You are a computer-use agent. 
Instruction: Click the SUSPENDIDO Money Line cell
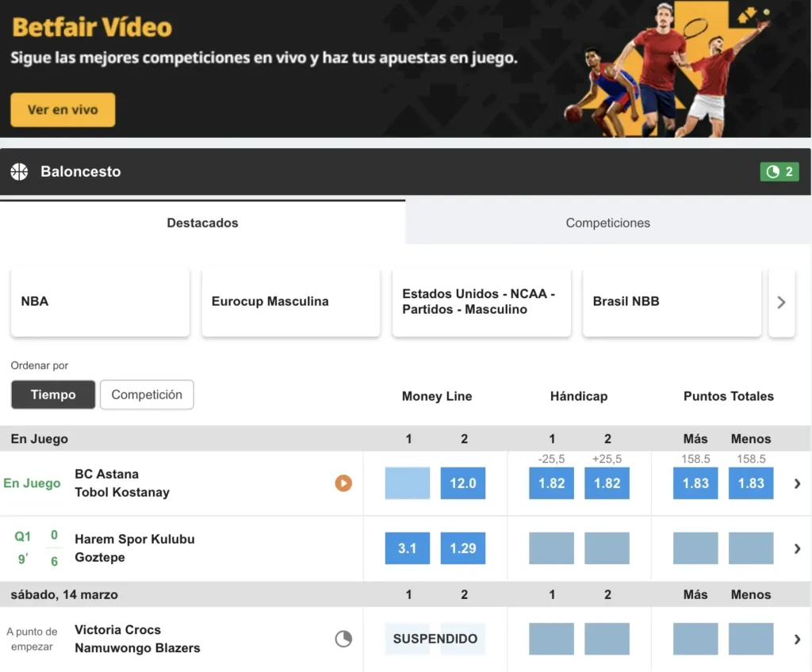point(435,639)
